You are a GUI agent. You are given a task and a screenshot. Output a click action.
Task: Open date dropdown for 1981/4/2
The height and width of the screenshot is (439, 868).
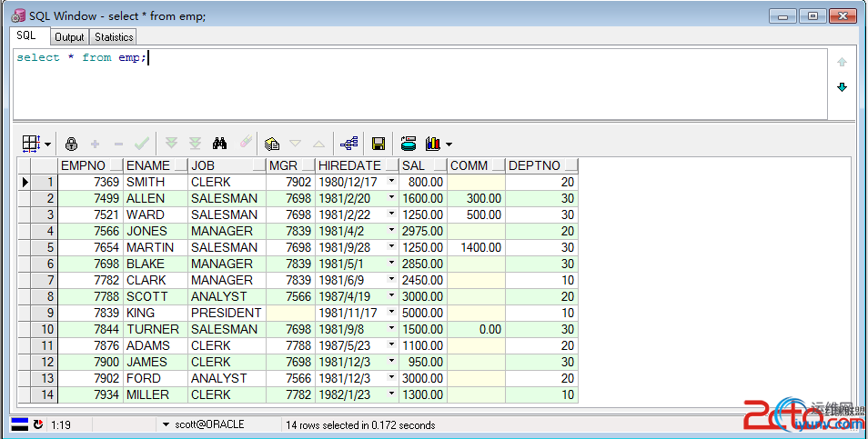[x=392, y=230]
